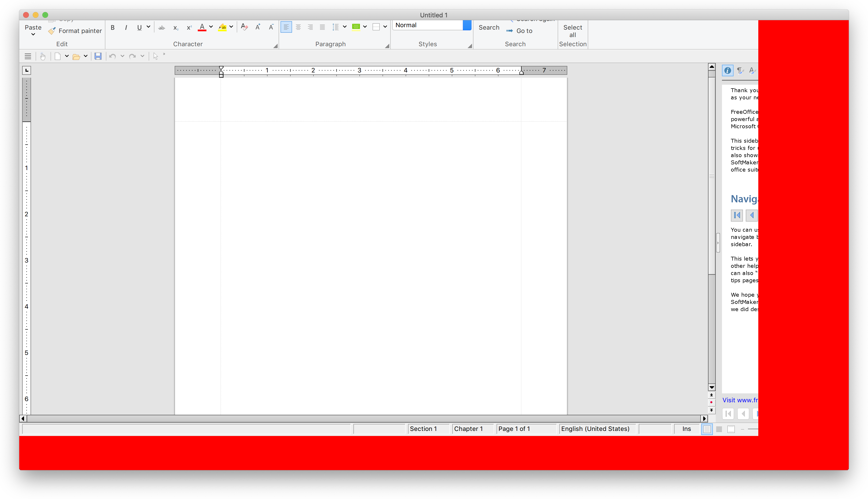Expand the underline style dropdown arrow
868x499 pixels.
148,27
